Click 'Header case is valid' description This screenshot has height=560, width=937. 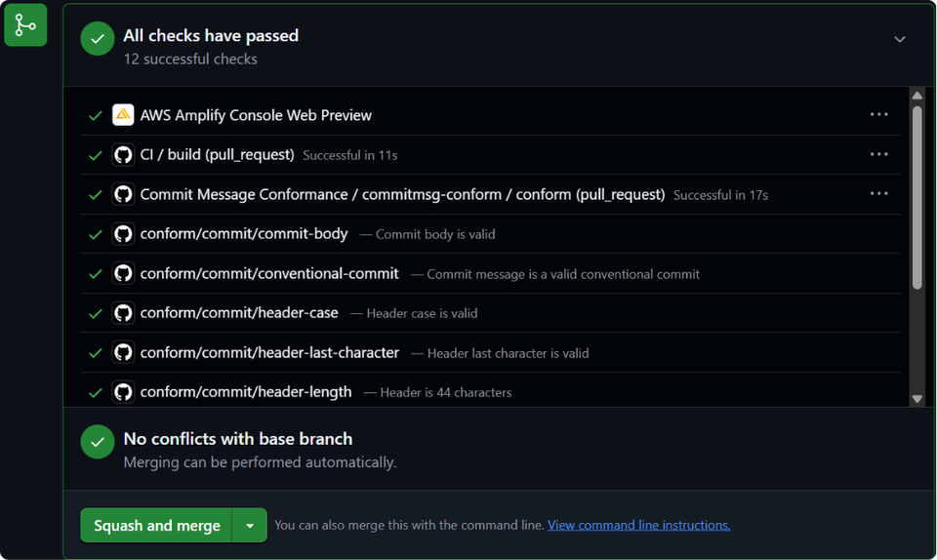click(x=422, y=313)
